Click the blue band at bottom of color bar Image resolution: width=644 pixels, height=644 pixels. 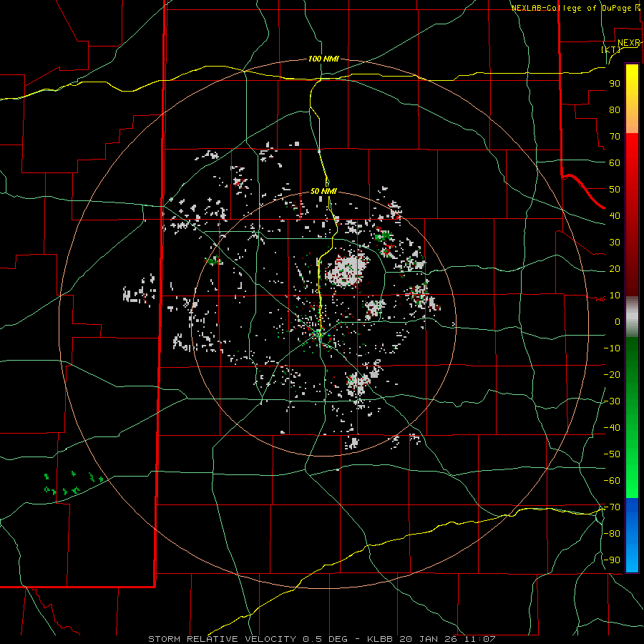coord(632,535)
